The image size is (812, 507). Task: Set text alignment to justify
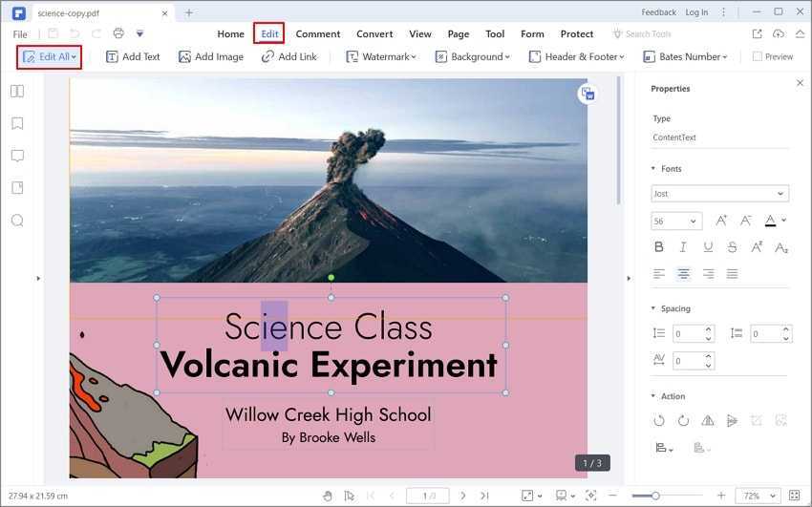[732, 274]
